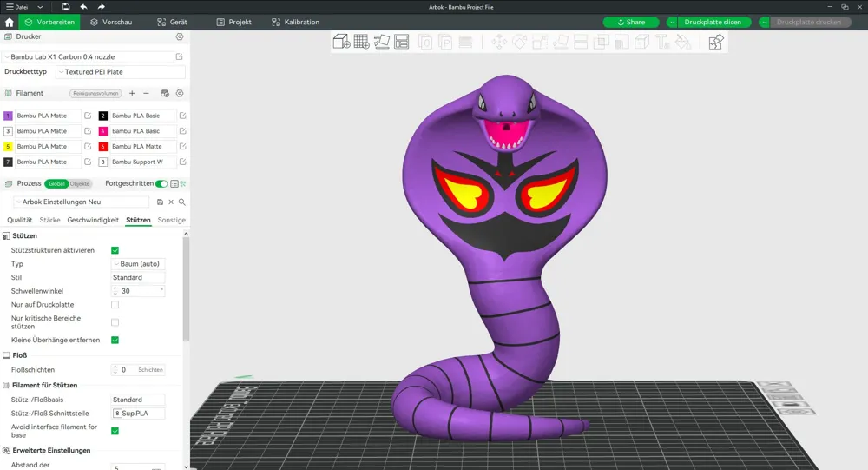Image resolution: width=868 pixels, height=470 pixels.
Task: Enable Nur kritische Bereiche stützen checkbox
Action: coord(115,322)
